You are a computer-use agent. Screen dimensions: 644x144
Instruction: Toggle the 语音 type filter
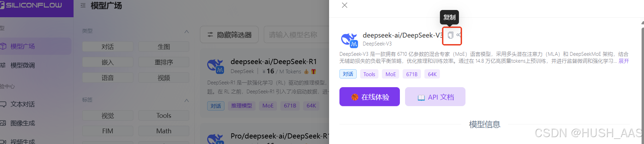[108, 78]
